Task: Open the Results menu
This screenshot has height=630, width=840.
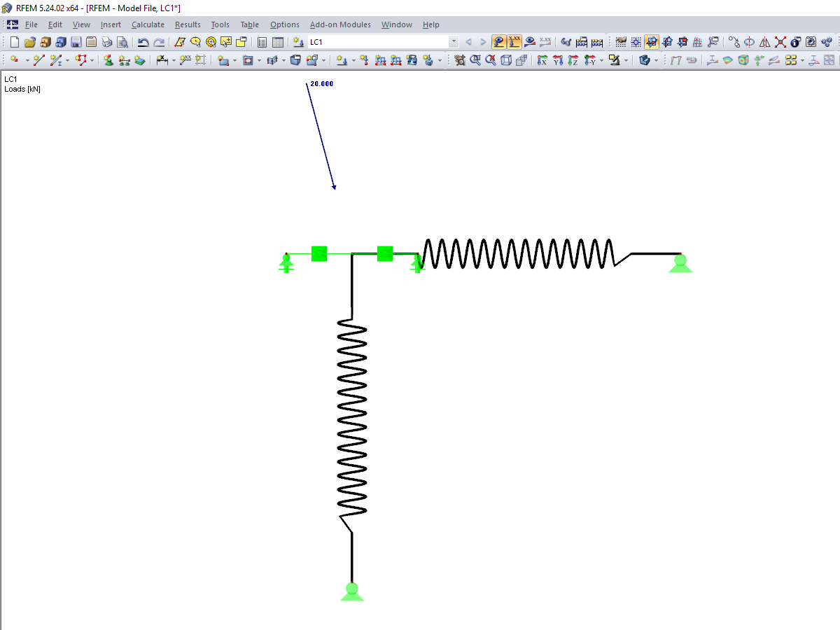Action: [188, 24]
